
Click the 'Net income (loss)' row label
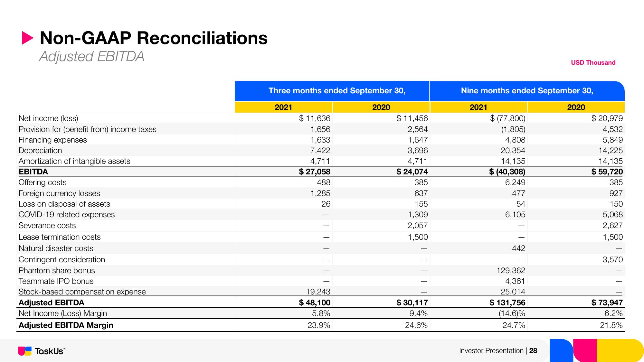(x=48, y=118)
